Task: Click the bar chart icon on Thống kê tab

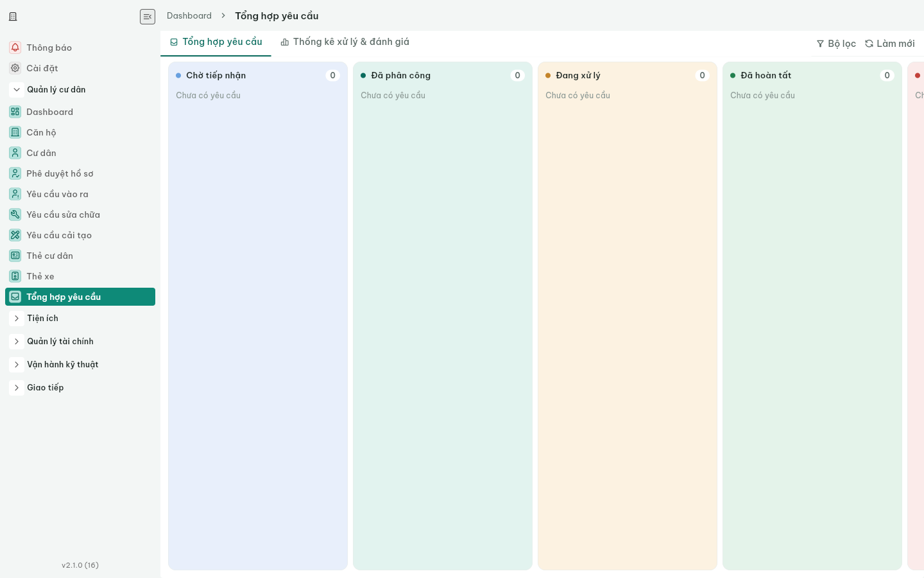Action: 285,42
